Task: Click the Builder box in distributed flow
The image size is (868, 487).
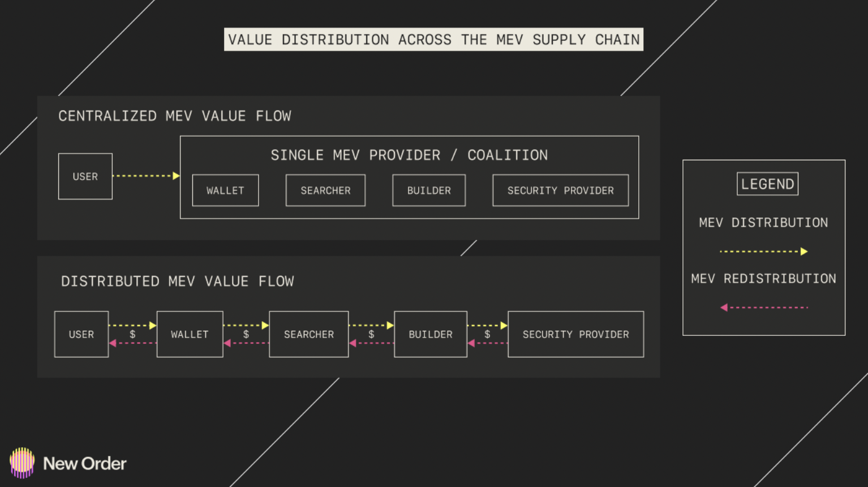Action: [431, 334]
